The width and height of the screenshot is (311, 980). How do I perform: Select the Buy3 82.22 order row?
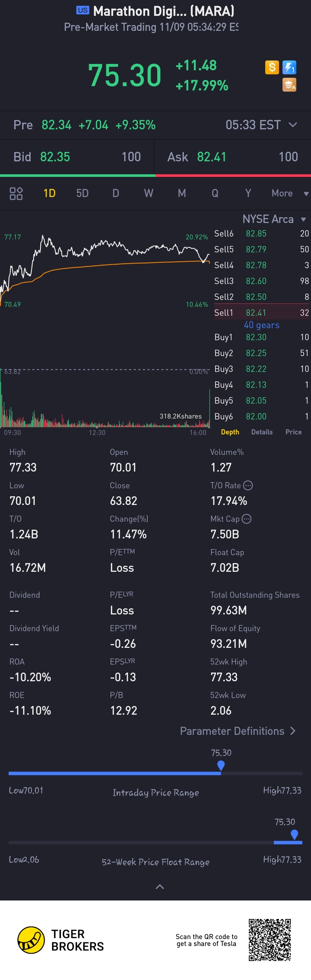261,369
